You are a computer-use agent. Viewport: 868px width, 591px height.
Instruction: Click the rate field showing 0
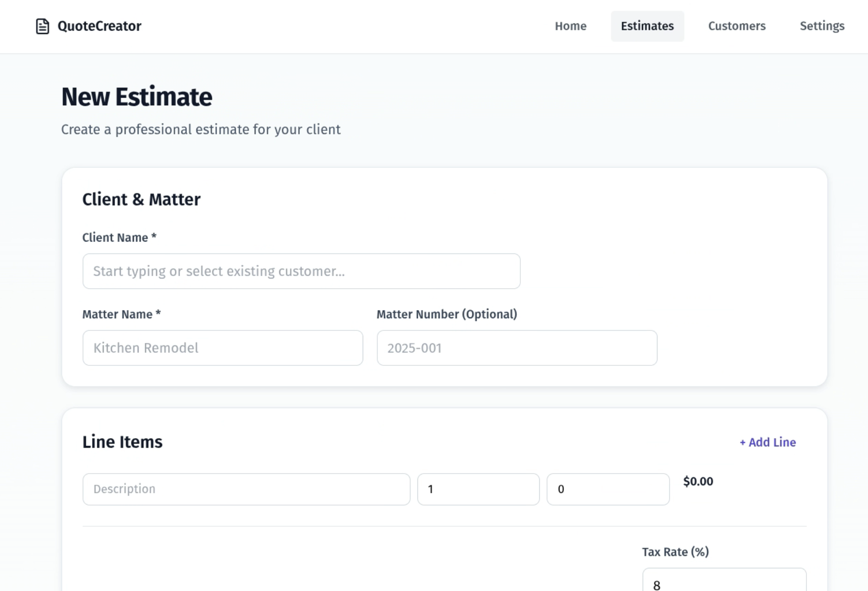pyautogui.click(x=608, y=489)
